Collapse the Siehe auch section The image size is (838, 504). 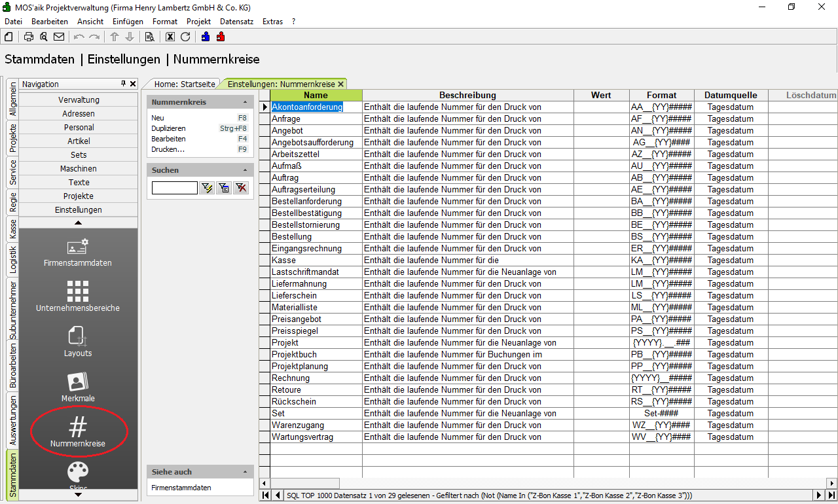(245, 472)
